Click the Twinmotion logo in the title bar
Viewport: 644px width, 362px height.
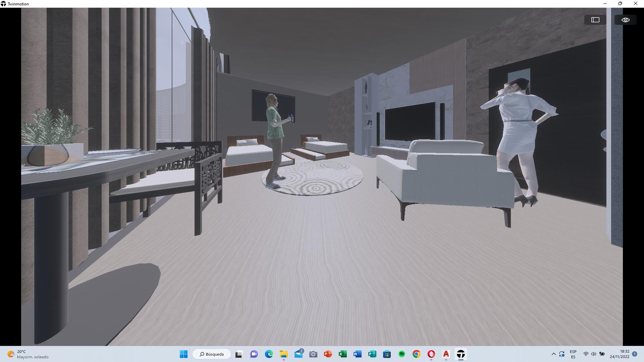click(x=3, y=4)
